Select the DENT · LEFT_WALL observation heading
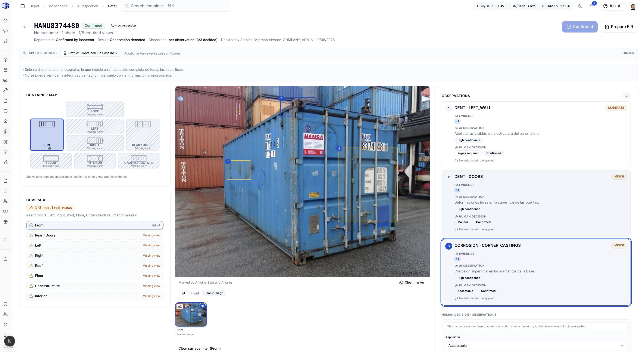 [472, 108]
